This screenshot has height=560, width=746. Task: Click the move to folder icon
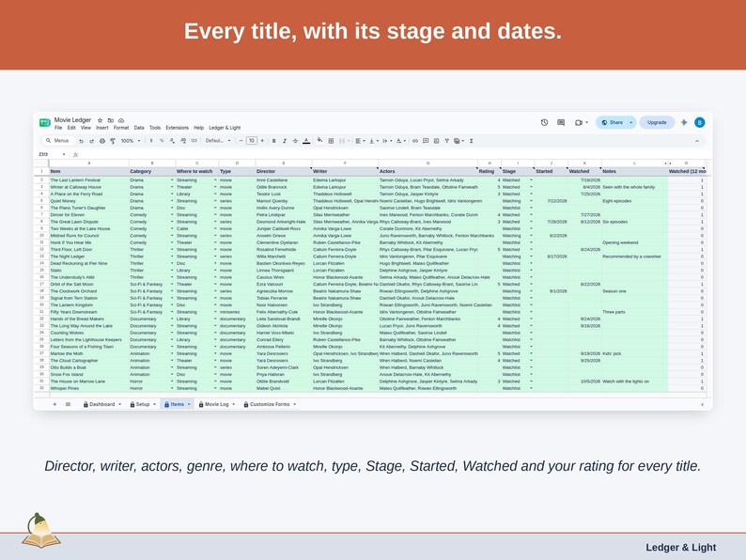110,120
